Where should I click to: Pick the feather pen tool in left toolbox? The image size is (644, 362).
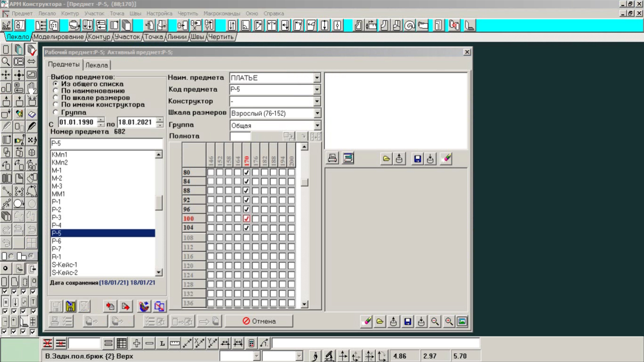click(x=32, y=126)
